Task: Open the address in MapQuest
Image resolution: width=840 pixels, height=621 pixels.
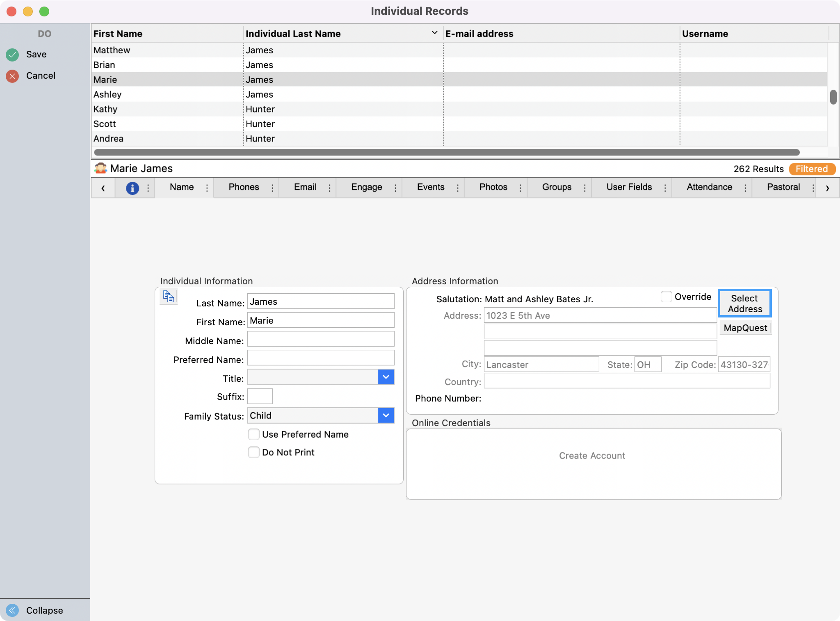Action: pos(744,328)
